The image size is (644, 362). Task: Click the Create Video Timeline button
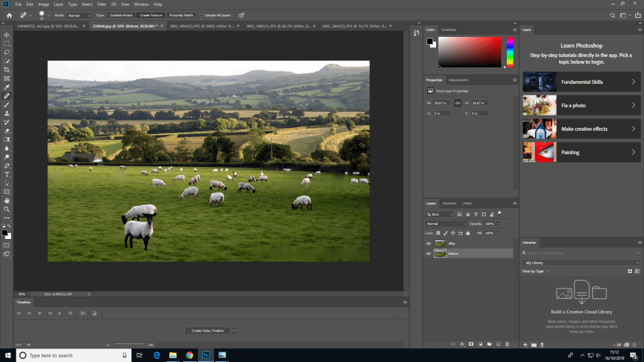tap(207, 330)
